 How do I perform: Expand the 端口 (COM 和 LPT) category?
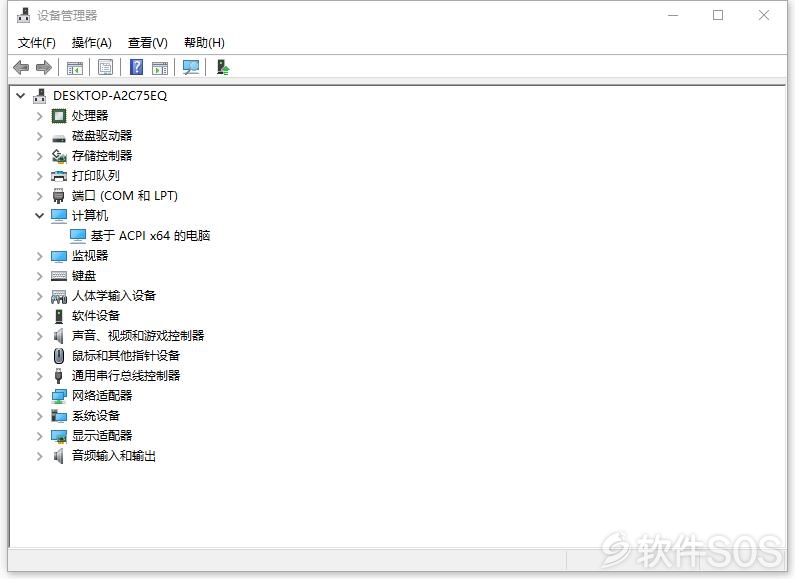40,196
